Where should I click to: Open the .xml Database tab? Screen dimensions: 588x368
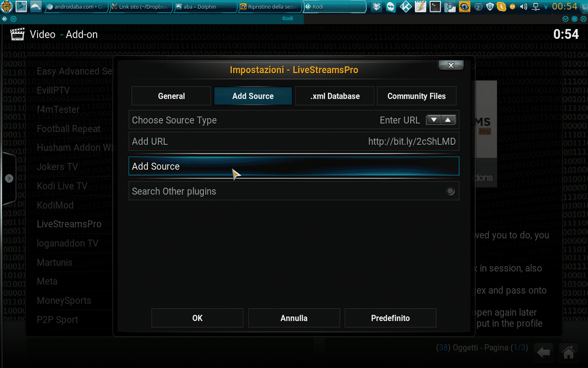click(x=335, y=96)
